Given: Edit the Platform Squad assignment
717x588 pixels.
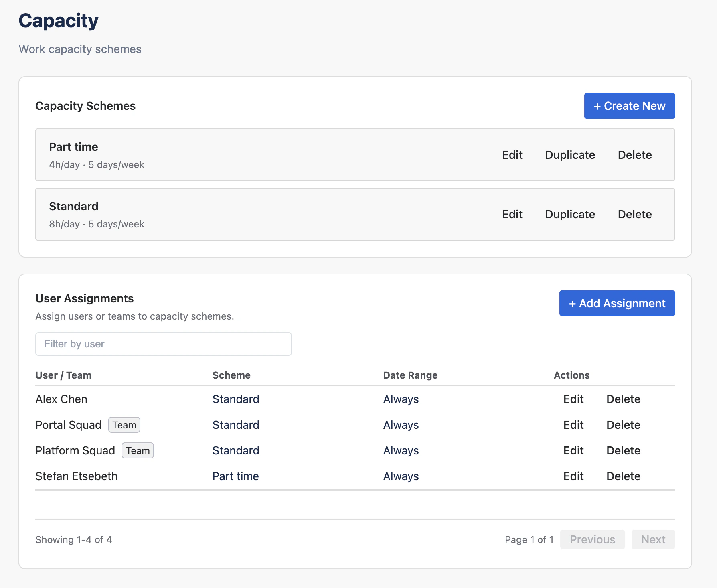Looking at the screenshot, I should 573,450.
